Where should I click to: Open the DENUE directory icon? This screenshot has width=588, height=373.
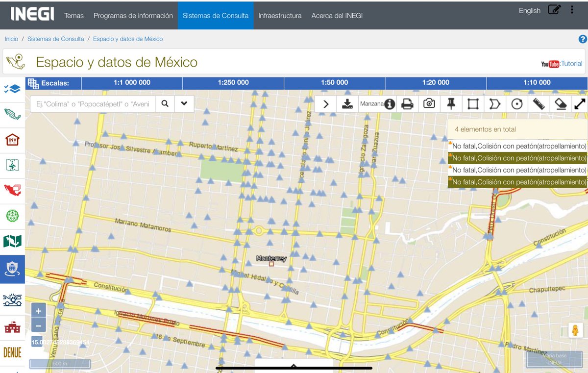click(x=12, y=352)
